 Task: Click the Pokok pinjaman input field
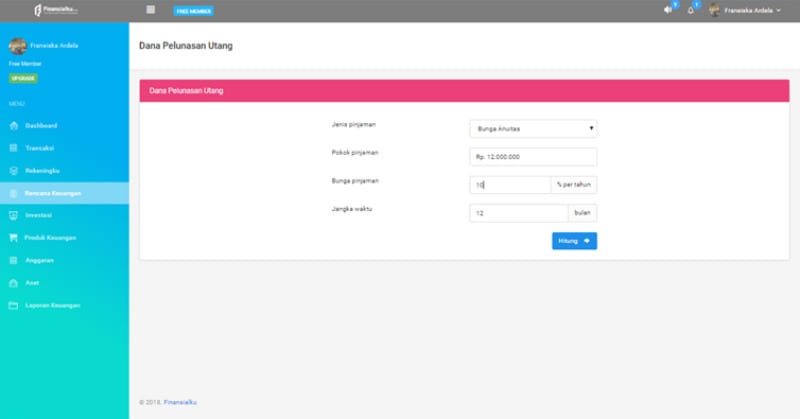(532, 157)
